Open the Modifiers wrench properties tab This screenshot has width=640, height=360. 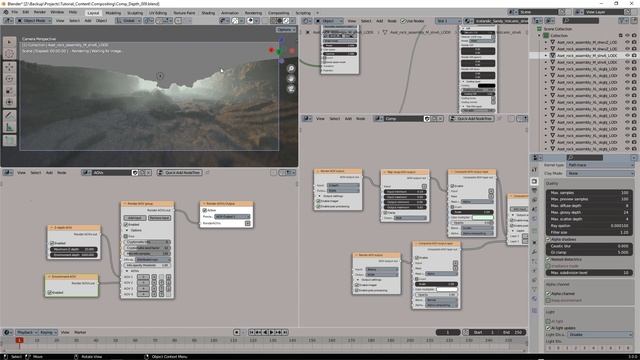[x=535, y=252]
